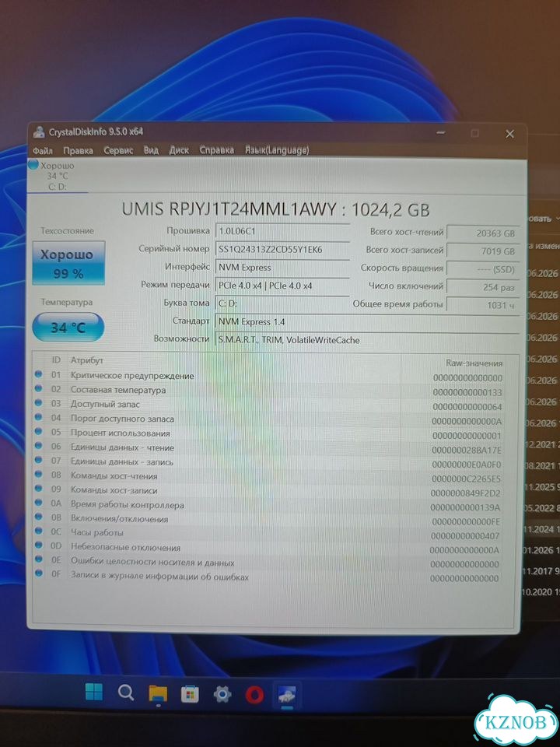Image resolution: width=560 pixels, height=747 pixels.
Task: Click the CrystalDiskInfo title bar app icon
Action: point(39,132)
